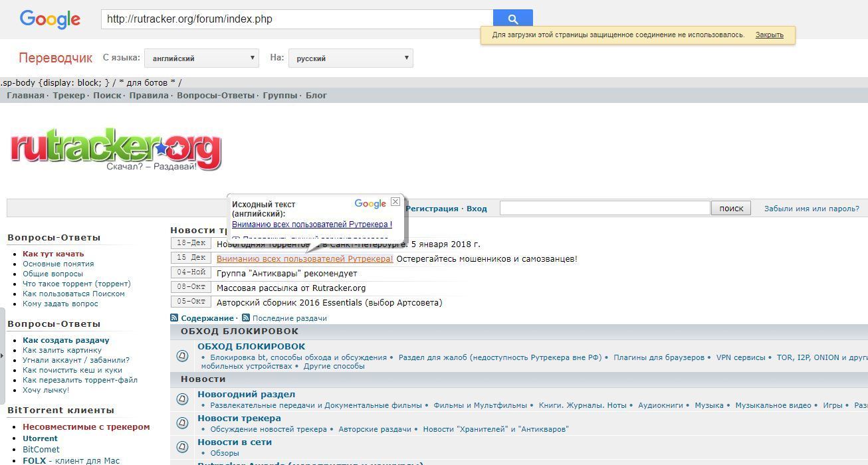Click the forum icon beside Новости трекера

[182, 423]
